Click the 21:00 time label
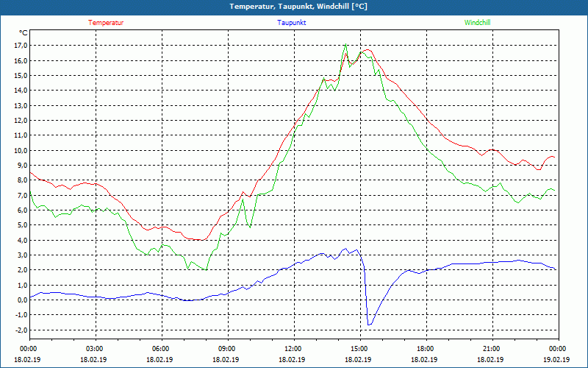The height and width of the screenshot is (368, 588). click(x=490, y=349)
